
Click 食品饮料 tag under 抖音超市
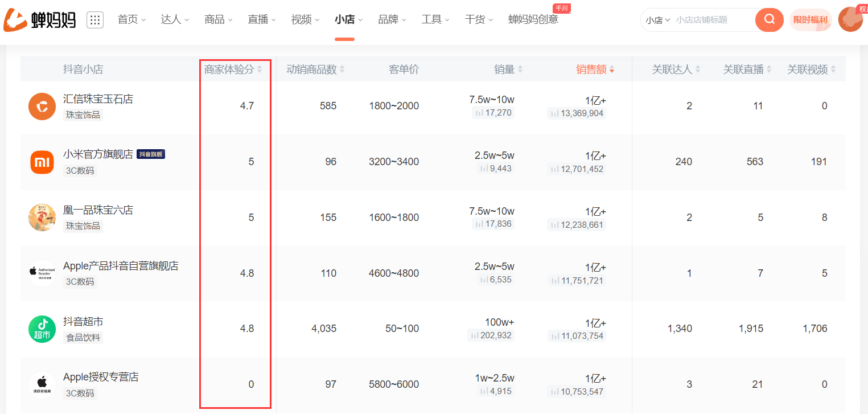click(83, 338)
